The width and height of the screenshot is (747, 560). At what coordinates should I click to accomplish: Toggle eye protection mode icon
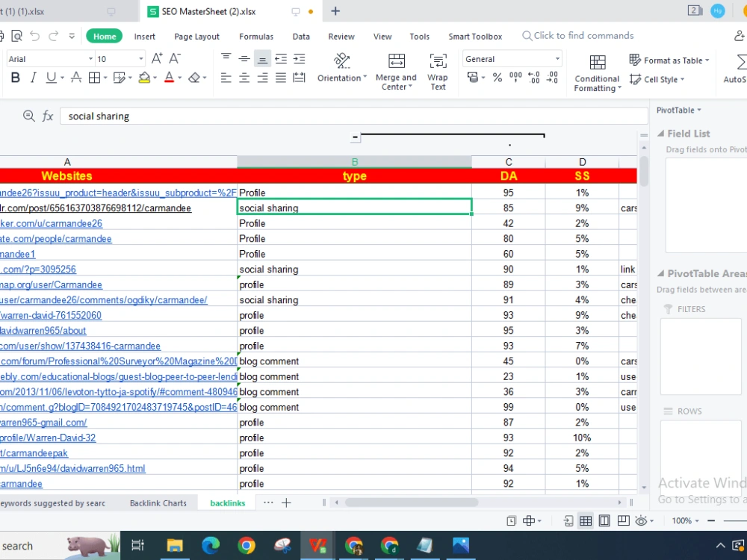(641, 521)
